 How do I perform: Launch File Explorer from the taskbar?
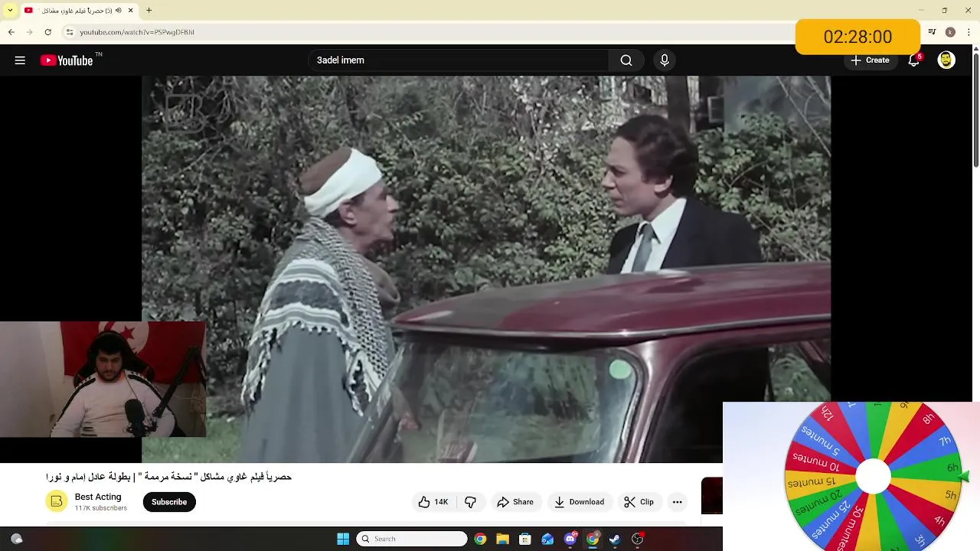coord(502,539)
